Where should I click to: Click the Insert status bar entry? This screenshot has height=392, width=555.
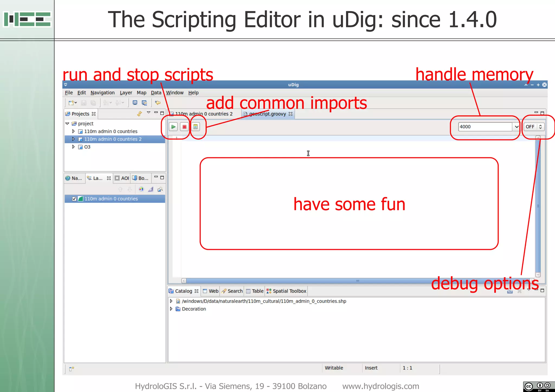[x=371, y=368]
